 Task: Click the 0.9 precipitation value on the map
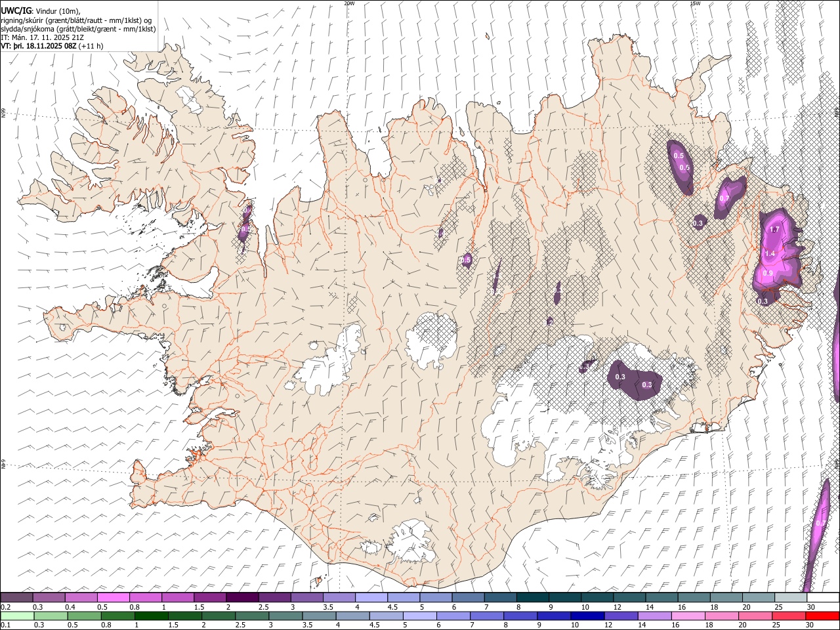(768, 273)
